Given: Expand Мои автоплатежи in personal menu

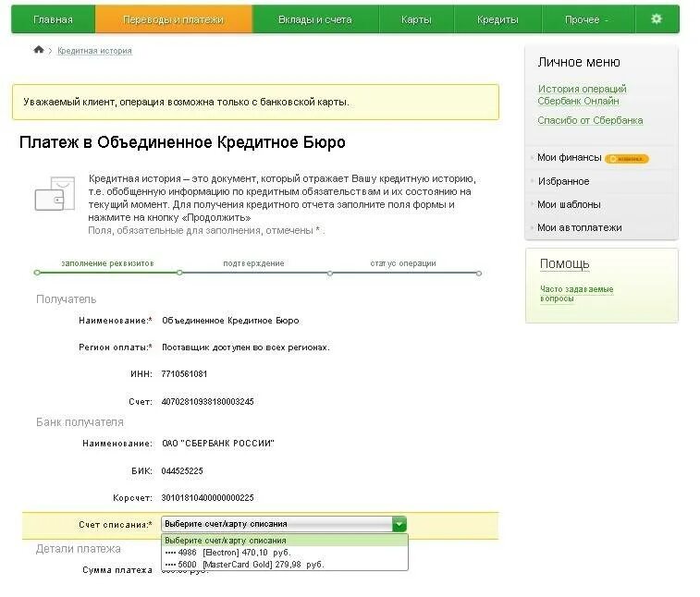Looking at the screenshot, I should coord(580,227).
